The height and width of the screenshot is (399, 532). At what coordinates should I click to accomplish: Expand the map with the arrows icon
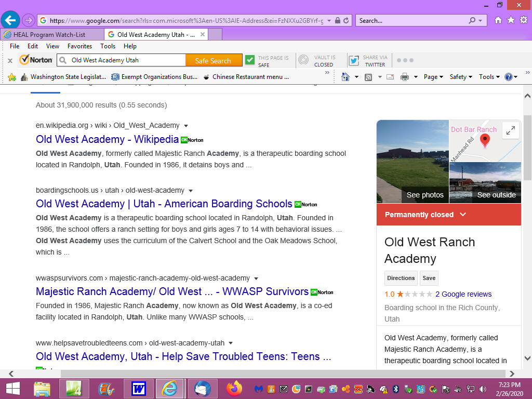click(511, 130)
